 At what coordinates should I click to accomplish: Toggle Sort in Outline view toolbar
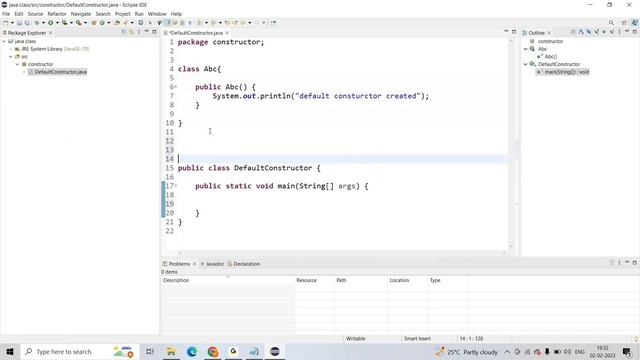(581, 32)
